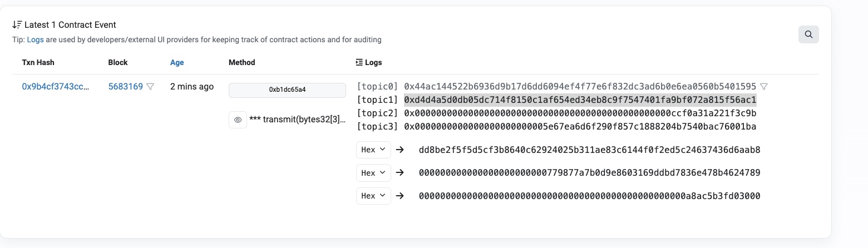
Task: Toggle the eye icon next to transmit method
Action: [238, 120]
